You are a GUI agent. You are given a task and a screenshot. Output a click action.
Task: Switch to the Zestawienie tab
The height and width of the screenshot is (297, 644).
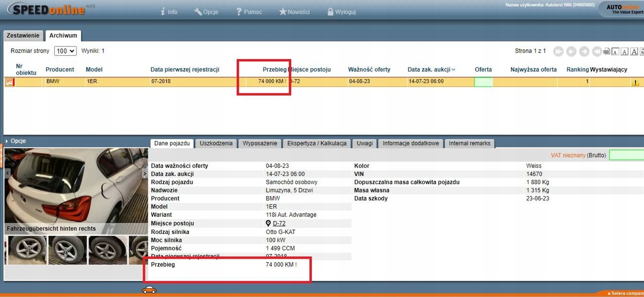(23, 36)
